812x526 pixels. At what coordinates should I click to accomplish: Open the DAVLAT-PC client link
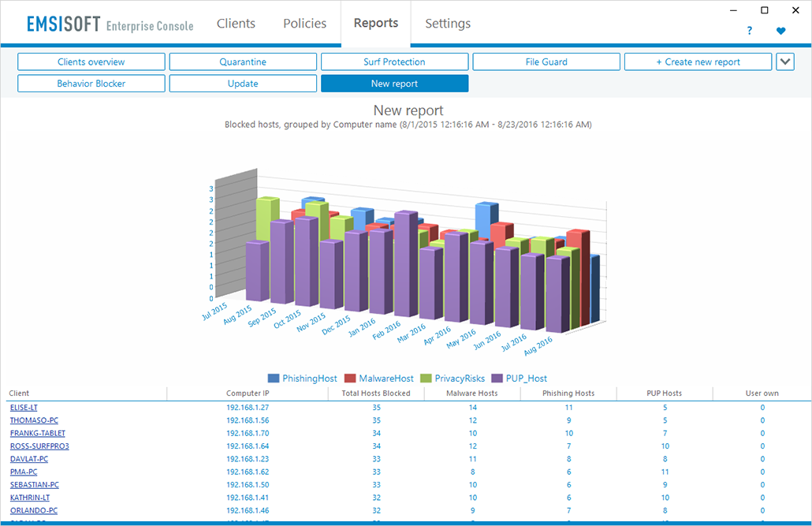click(29, 459)
